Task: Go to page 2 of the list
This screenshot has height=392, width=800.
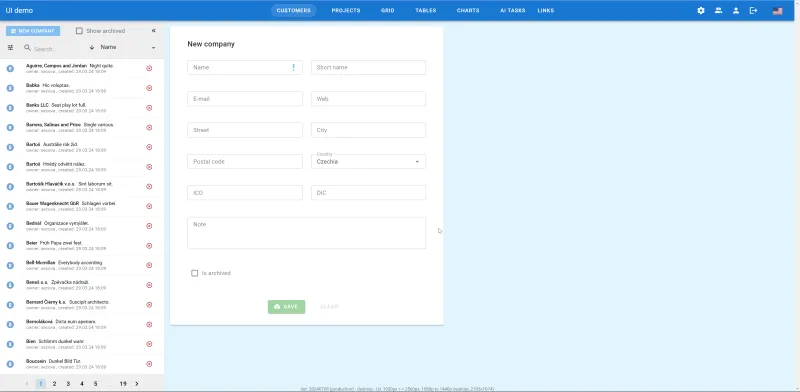Action: point(54,383)
